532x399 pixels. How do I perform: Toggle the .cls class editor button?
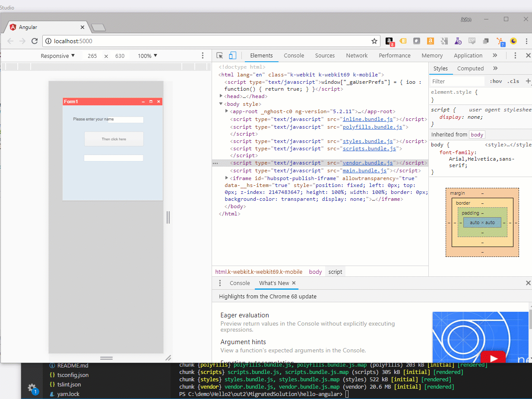[x=513, y=81]
